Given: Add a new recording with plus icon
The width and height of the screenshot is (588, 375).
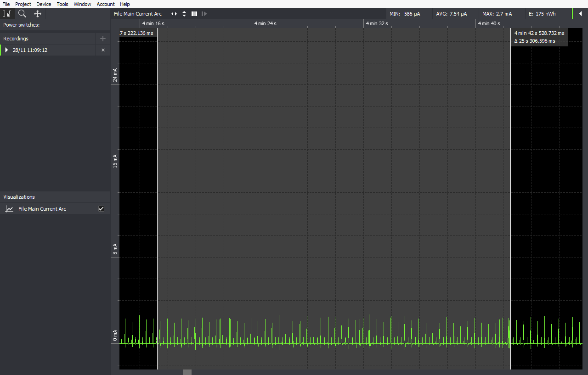Looking at the screenshot, I should 103,39.
